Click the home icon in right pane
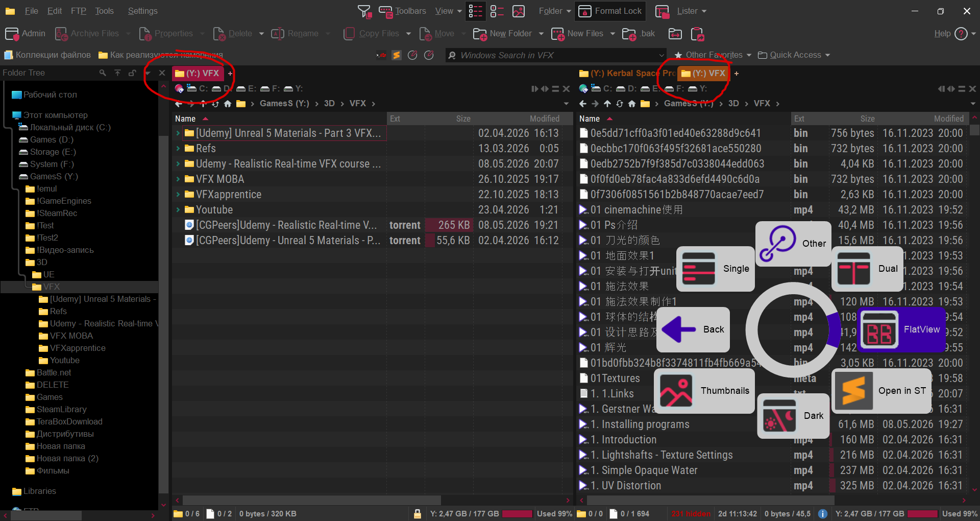The width and height of the screenshot is (980, 521). pyautogui.click(x=632, y=104)
